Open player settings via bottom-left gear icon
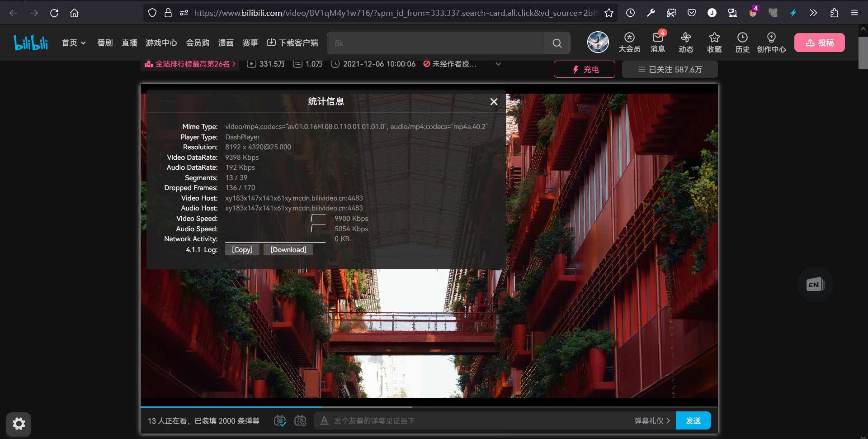Image resolution: width=868 pixels, height=439 pixels. pos(19,424)
